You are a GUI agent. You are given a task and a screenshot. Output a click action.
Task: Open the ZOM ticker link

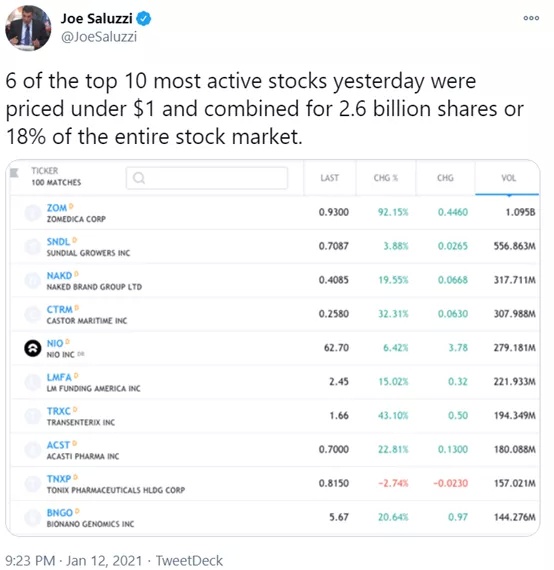(57, 208)
